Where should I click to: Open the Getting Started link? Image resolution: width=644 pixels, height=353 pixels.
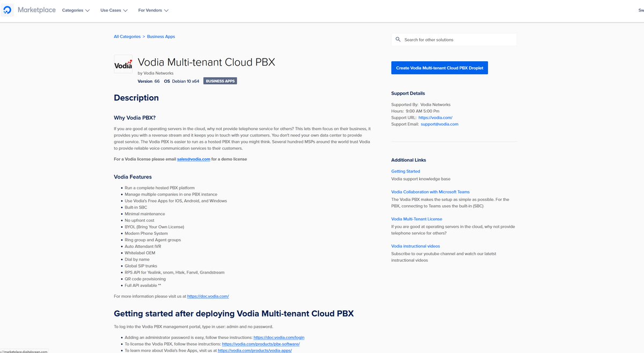click(406, 171)
